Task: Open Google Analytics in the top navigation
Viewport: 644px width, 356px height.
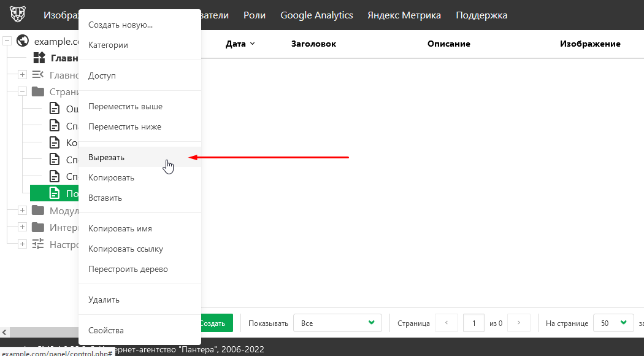Action: (x=316, y=15)
